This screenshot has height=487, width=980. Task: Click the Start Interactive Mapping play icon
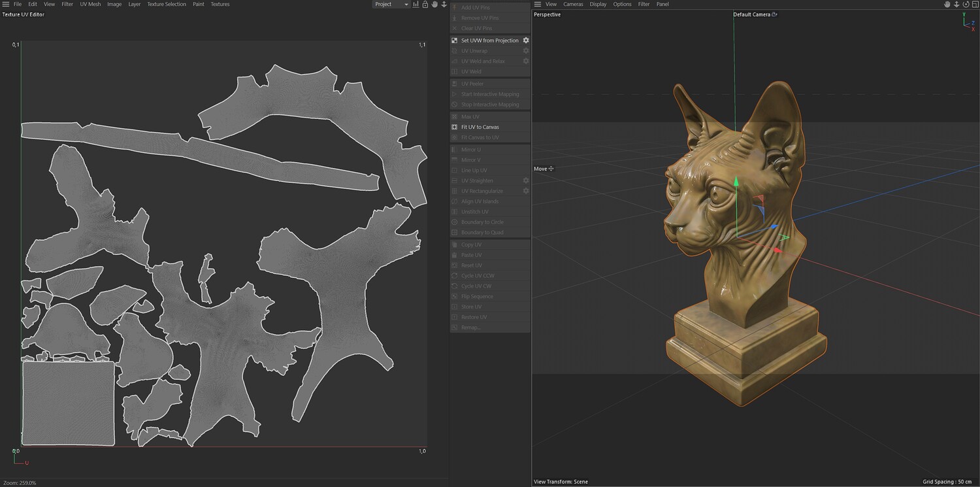coord(455,94)
